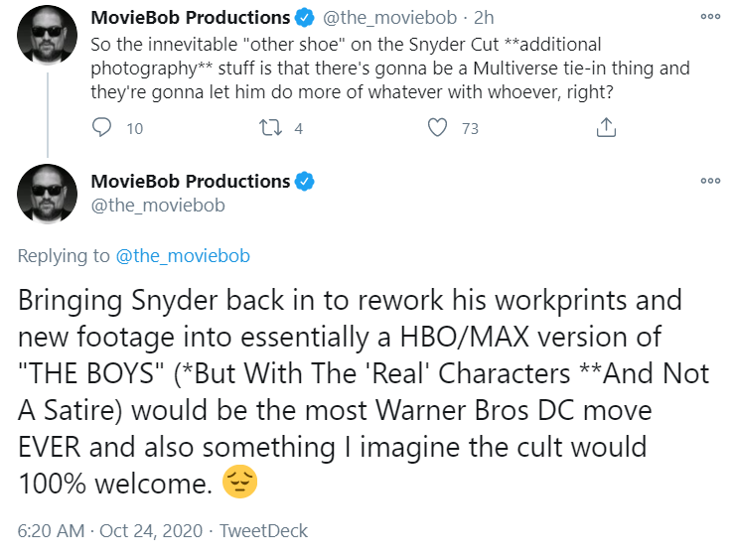Image resolution: width=735 pixels, height=560 pixels.
Task: Click the 73 likes count
Action: [470, 128]
